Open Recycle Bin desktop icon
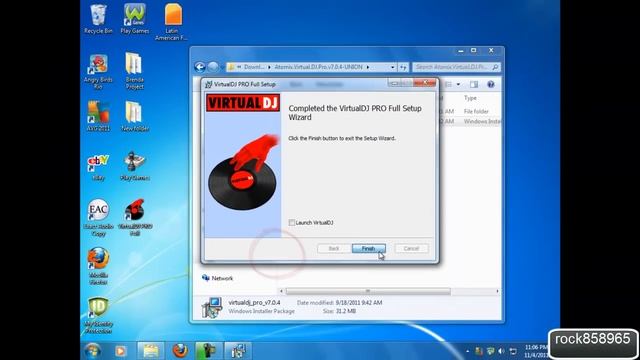 pyautogui.click(x=98, y=19)
